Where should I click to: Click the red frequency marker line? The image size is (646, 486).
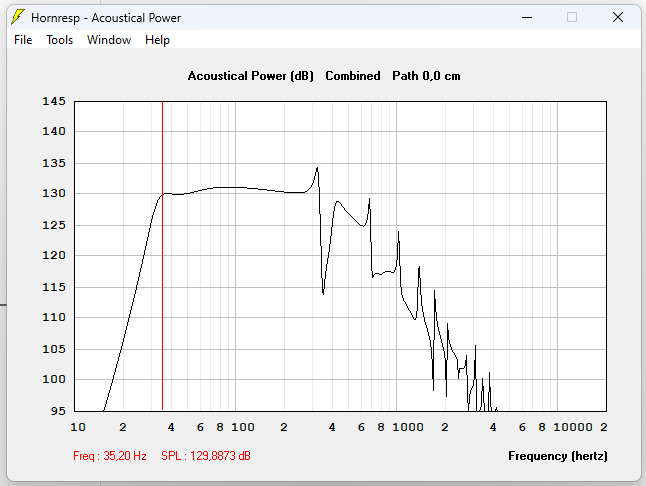tap(162, 255)
